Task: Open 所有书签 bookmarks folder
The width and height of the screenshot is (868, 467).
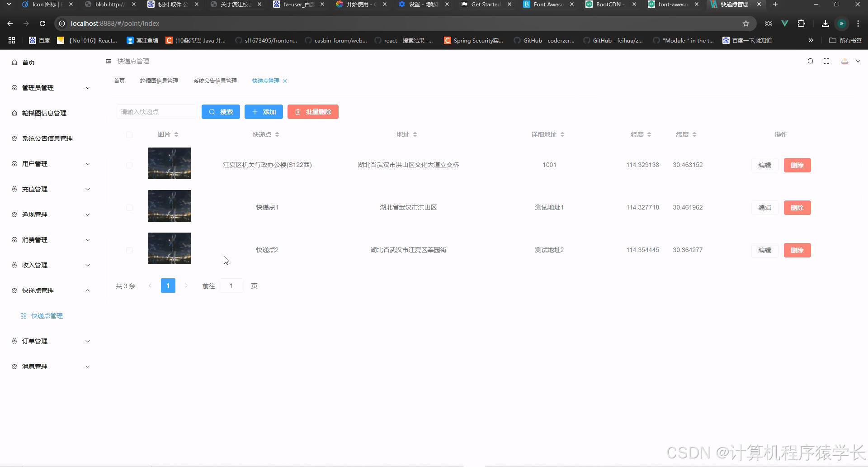Action: coord(845,40)
